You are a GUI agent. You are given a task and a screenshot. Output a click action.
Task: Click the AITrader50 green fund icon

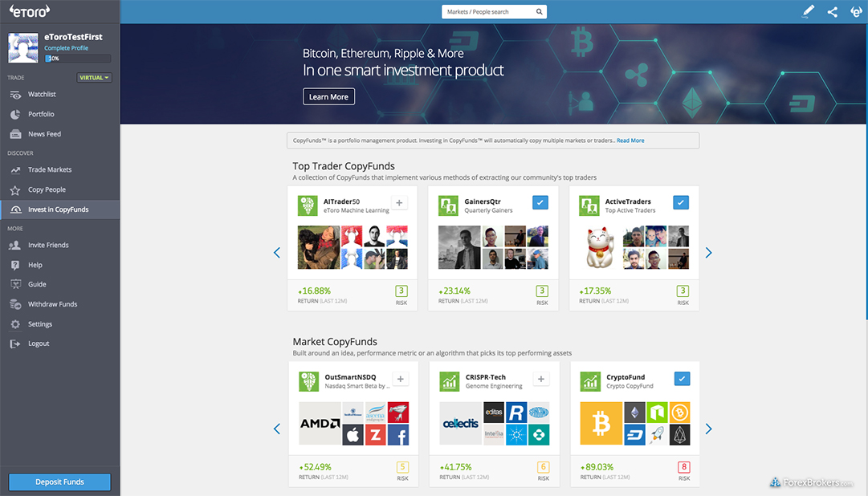308,206
